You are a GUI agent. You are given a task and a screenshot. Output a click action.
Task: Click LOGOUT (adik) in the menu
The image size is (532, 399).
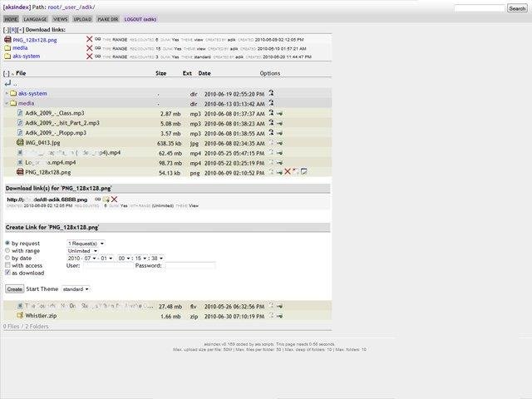point(140,19)
